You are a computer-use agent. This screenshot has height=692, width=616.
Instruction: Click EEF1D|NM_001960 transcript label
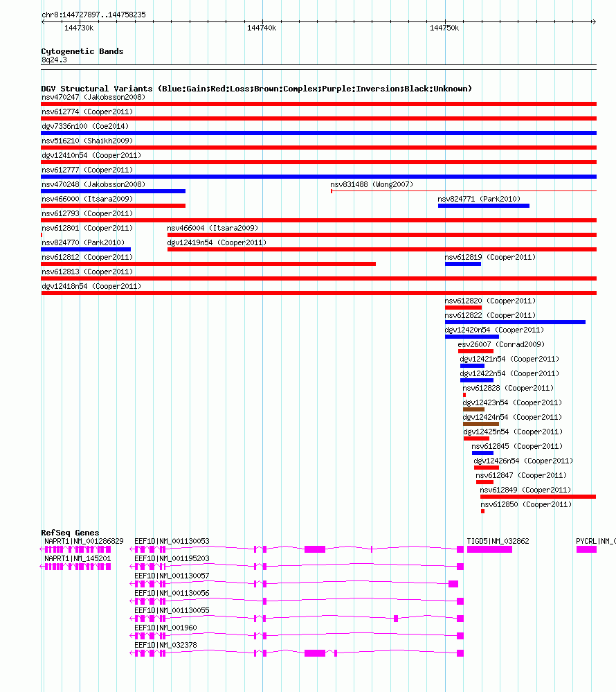coord(166,628)
